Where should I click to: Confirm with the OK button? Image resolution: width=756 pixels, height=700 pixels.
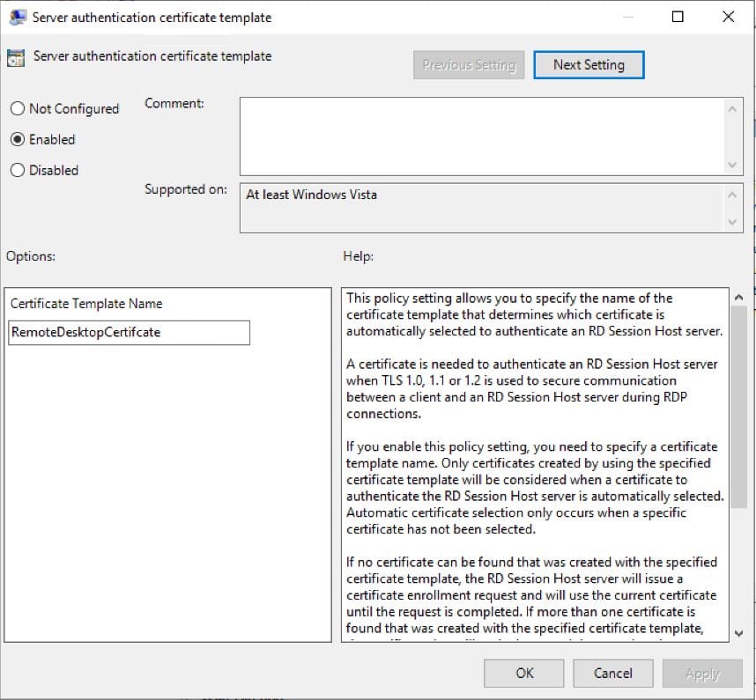(524, 673)
